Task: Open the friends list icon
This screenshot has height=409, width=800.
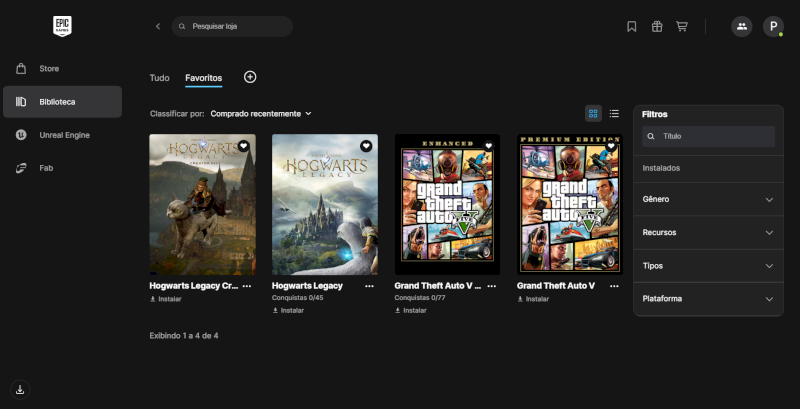Action: [742, 26]
